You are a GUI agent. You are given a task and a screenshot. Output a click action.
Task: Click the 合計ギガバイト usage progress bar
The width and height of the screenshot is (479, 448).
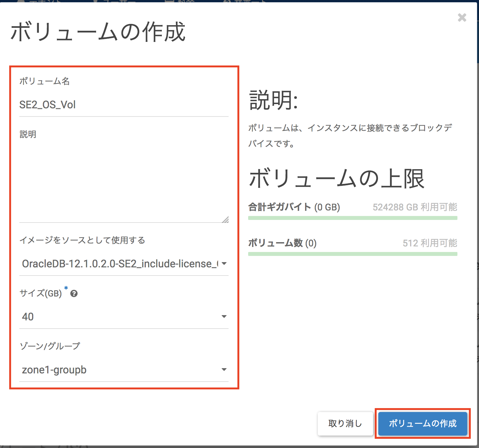coord(352,218)
